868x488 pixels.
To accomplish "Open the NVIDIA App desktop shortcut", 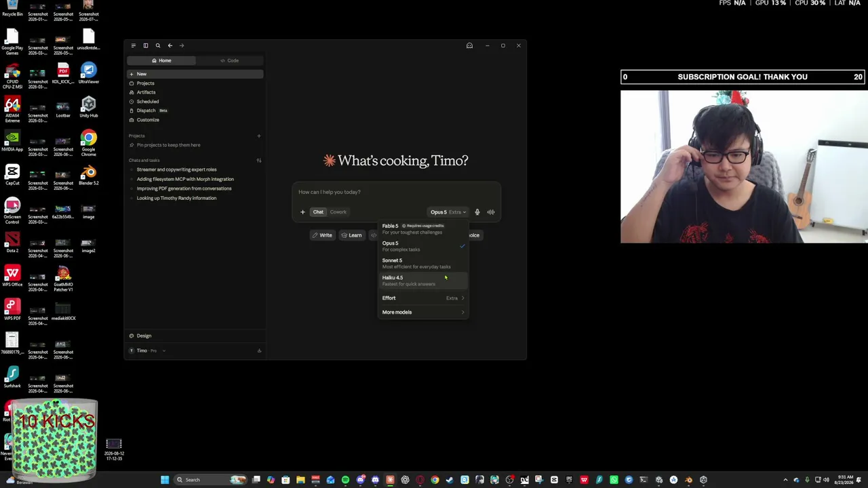I will [x=12, y=142].
